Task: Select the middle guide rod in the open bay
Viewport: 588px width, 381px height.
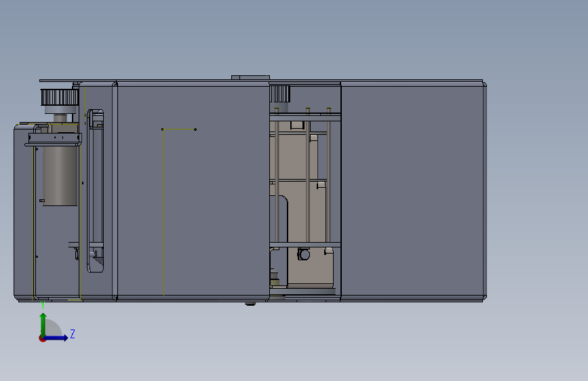Action: (308, 175)
